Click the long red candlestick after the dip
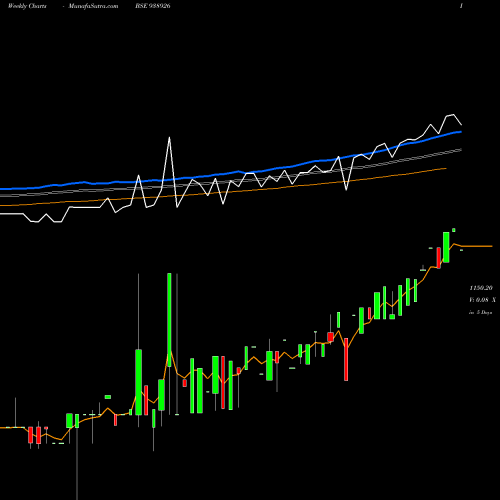The image size is (500, 500). [346, 359]
